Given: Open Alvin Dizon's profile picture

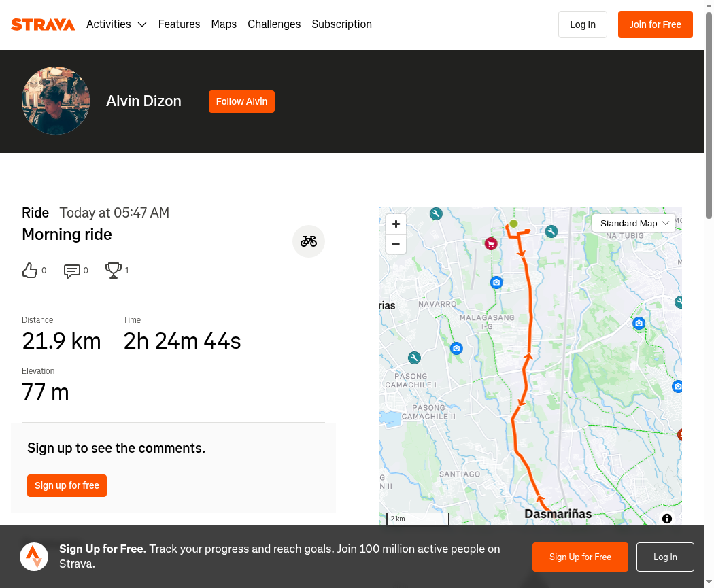Looking at the screenshot, I should pos(56,101).
